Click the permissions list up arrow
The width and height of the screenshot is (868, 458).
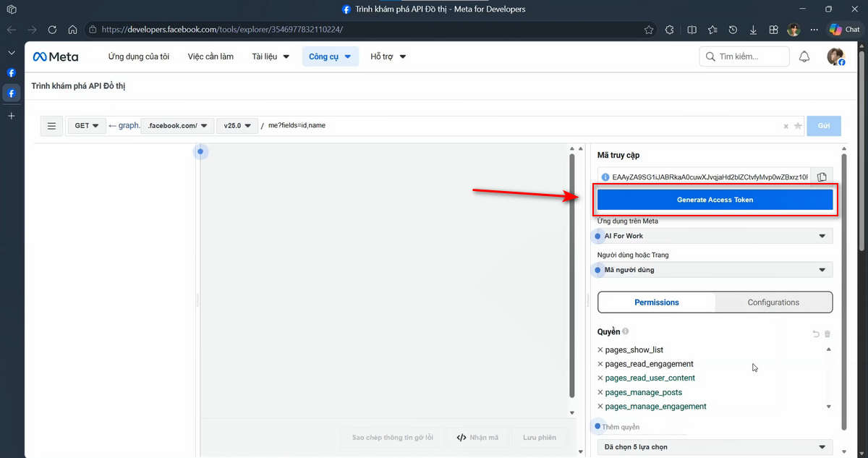[x=829, y=350]
